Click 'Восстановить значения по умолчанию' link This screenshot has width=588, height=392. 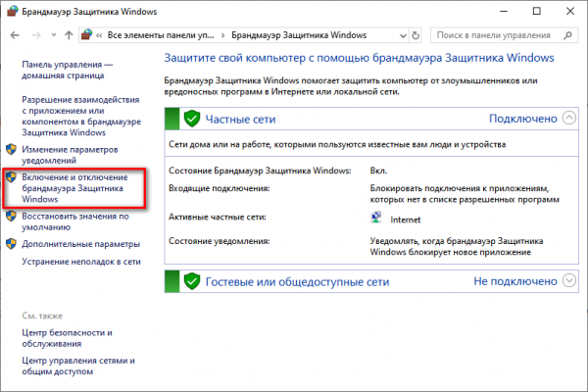tap(75, 221)
